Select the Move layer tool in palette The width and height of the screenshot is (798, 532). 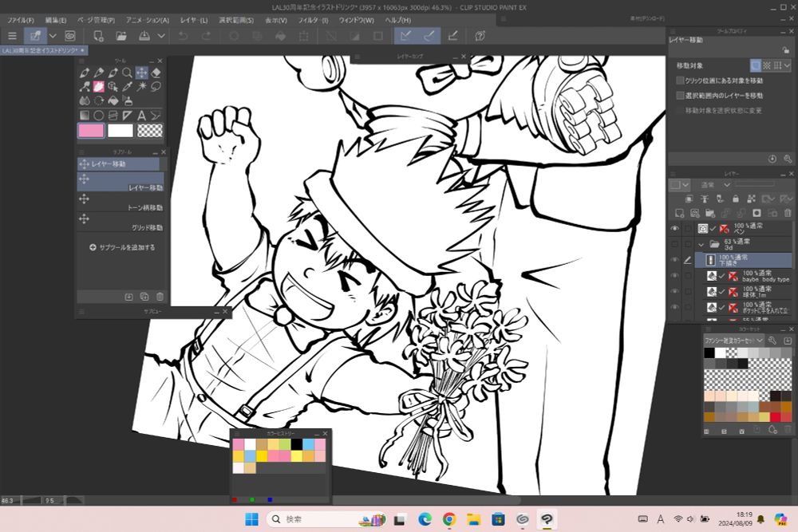(x=141, y=73)
